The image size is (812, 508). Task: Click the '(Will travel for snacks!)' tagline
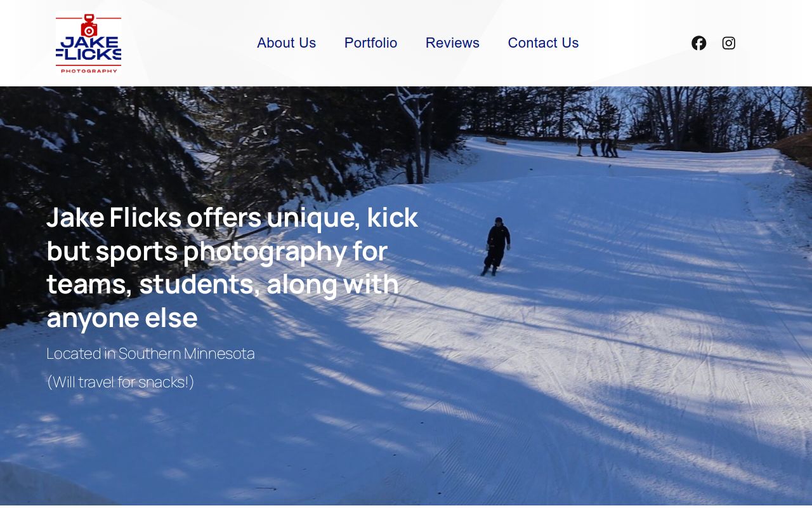click(121, 382)
